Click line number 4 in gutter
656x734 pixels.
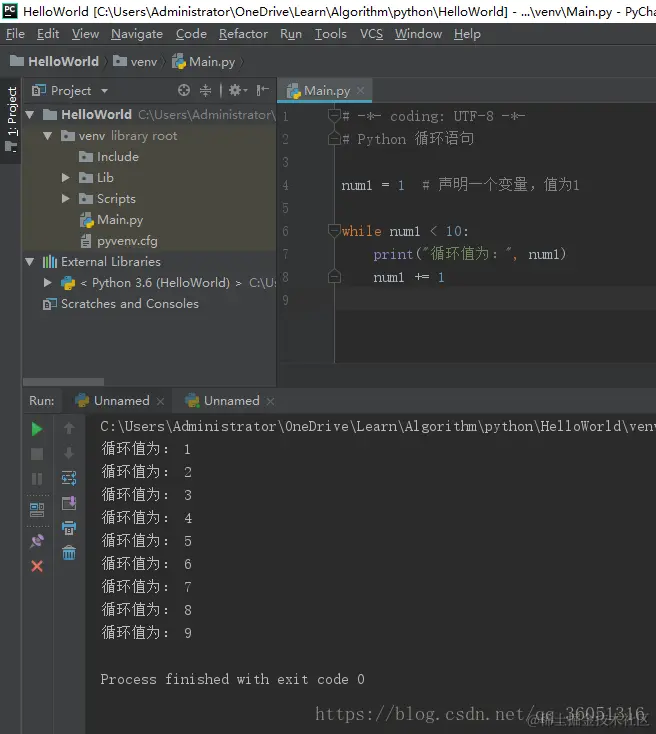pos(285,185)
